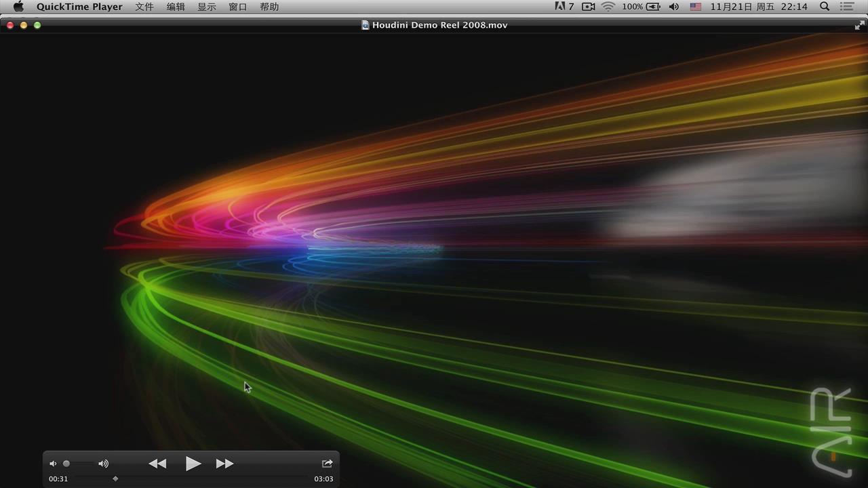868x488 pixels.
Task: Open Spotlight search magnifier
Action: click(825, 7)
